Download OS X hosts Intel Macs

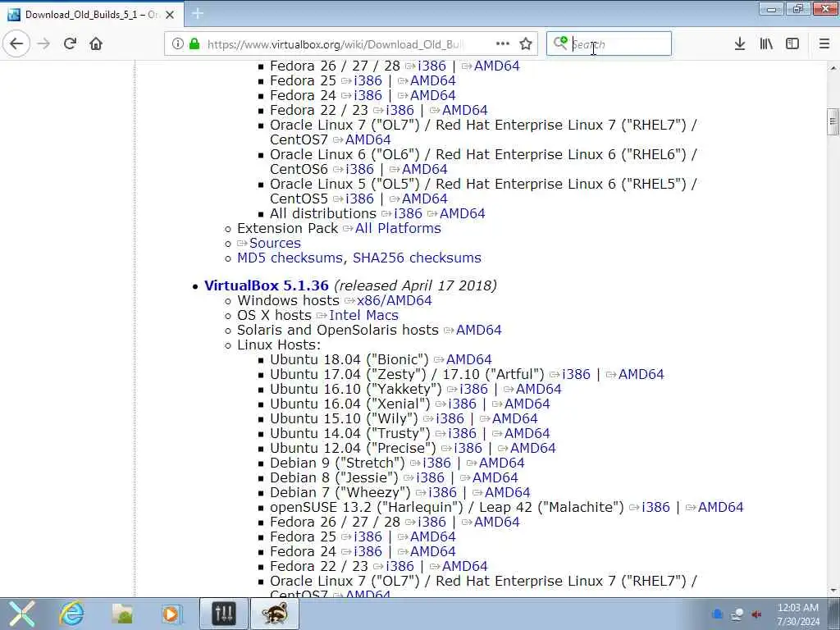tap(363, 315)
